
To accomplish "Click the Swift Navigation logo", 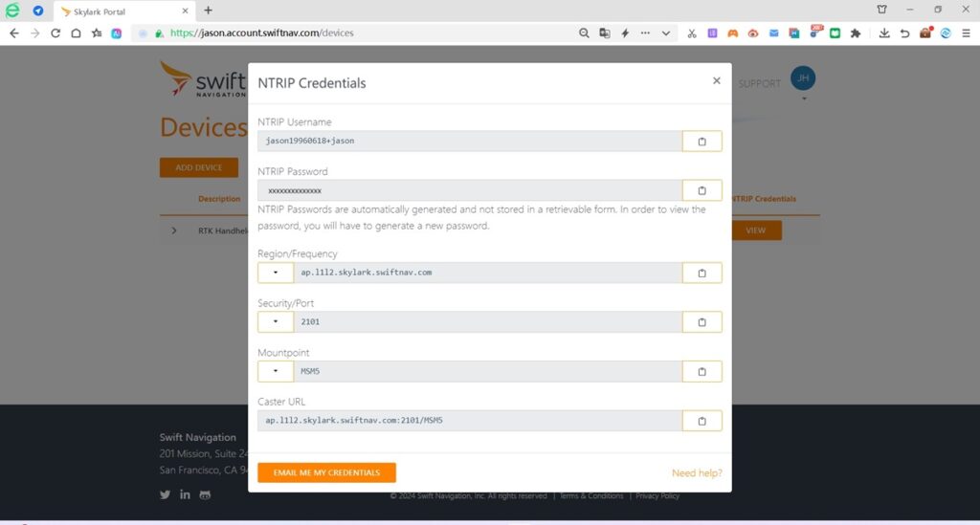I will 203,79.
